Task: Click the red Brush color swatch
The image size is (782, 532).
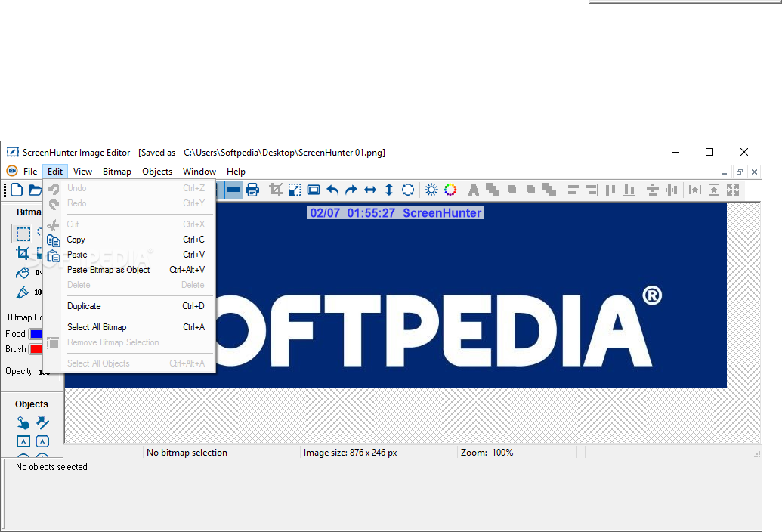Action: pyautogui.click(x=36, y=349)
